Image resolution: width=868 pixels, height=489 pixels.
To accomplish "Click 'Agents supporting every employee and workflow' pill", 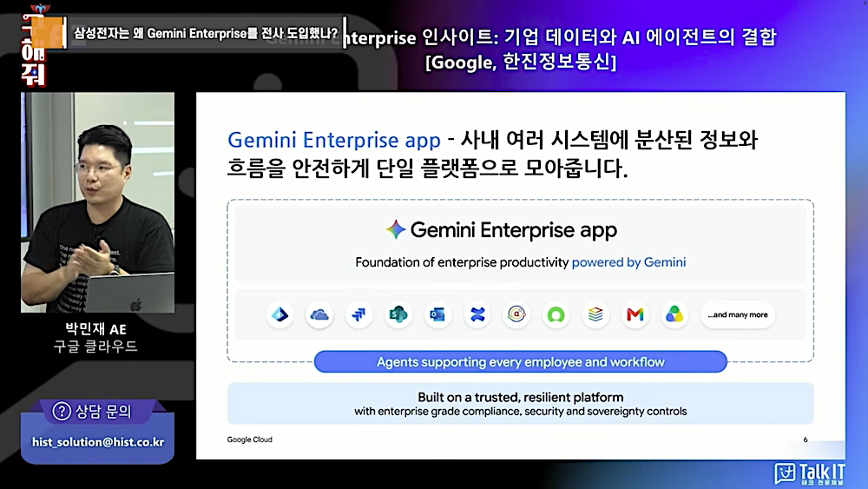I will point(520,361).
